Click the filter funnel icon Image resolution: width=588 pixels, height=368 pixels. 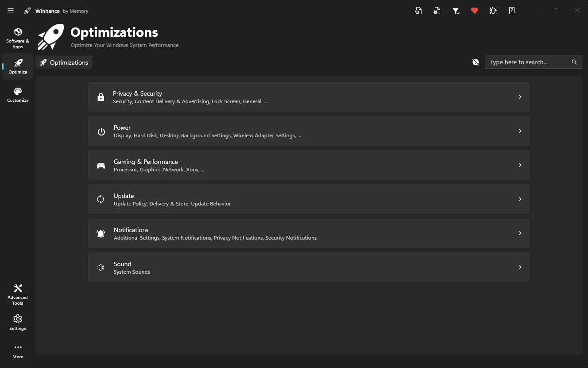(456, 11)
